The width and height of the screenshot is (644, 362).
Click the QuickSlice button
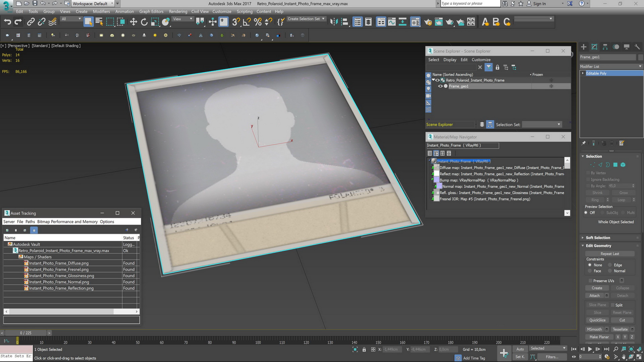(x=597, y=320)
